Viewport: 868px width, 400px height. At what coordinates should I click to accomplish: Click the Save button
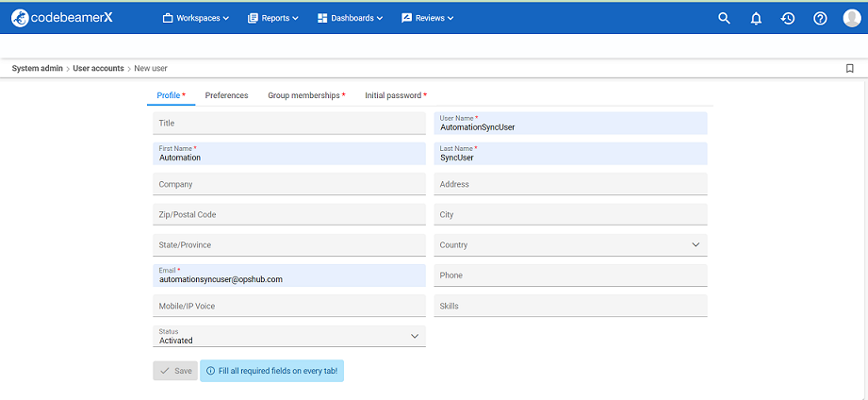click(x=175, y=371)
